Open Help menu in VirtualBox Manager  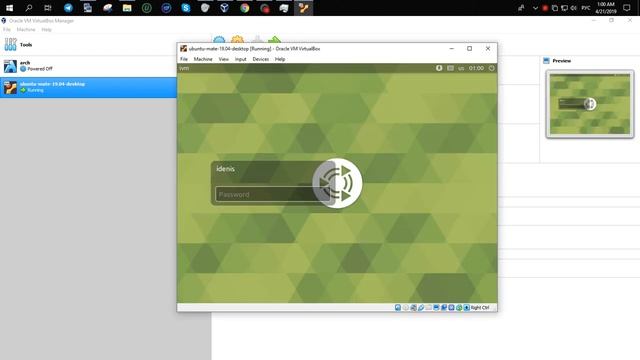[x=47, y=29]
